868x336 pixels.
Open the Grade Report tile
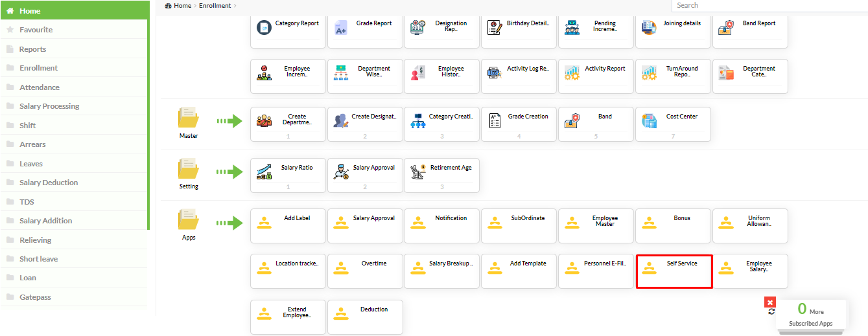(x=365, y=30)
